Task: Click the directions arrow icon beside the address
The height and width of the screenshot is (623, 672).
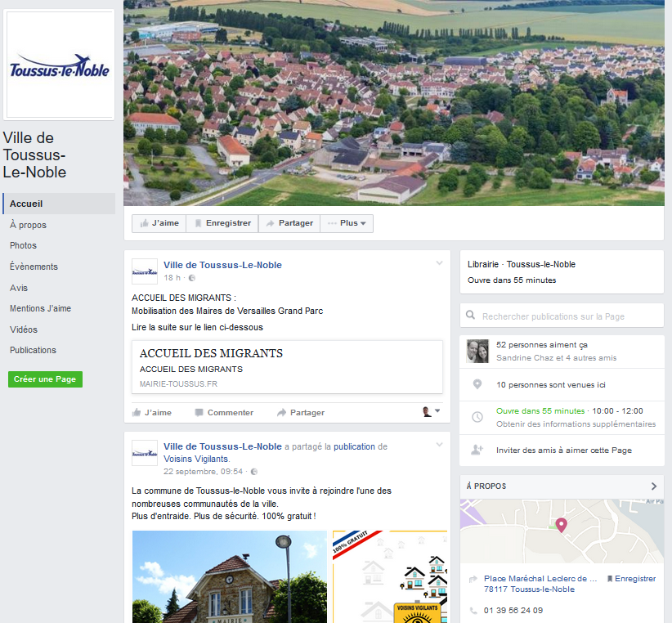Action: click(x=473, y=580)
